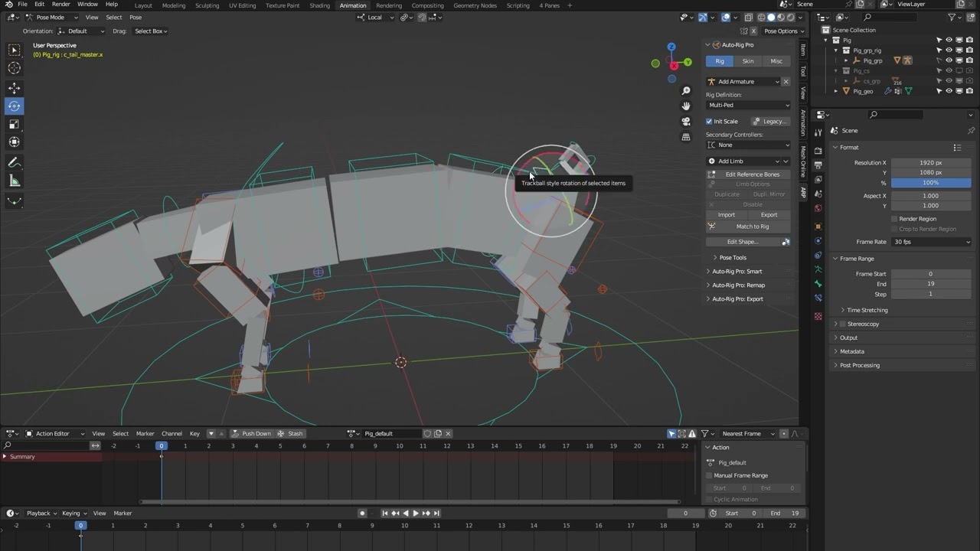980x551 pixels.
Task: Switch to the Sculpting workspace tab
Action: 207,5
